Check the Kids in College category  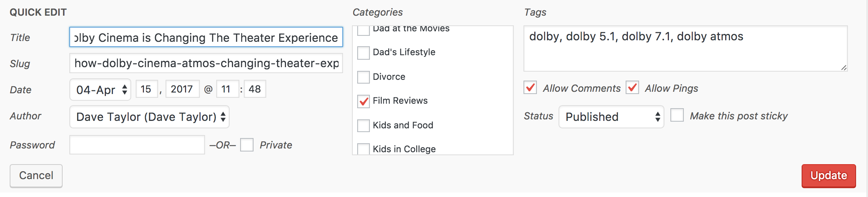(x=364, y=149)
